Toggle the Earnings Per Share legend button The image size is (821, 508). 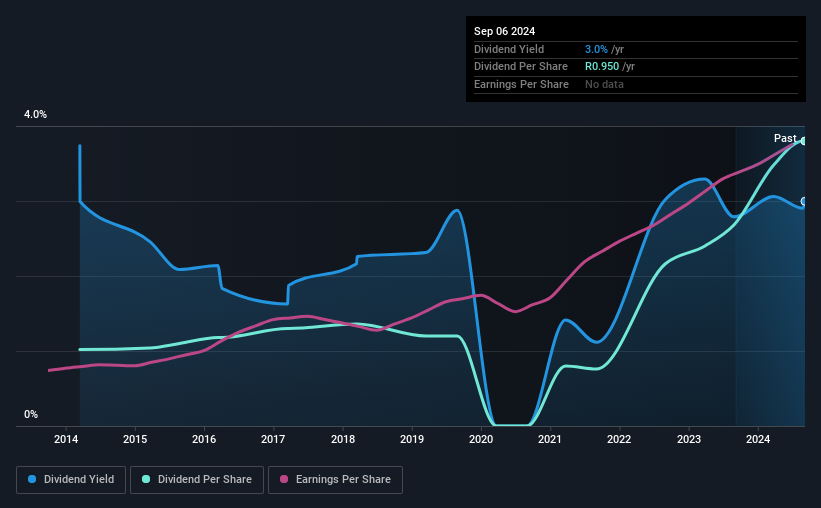click(x=336, y=480)
